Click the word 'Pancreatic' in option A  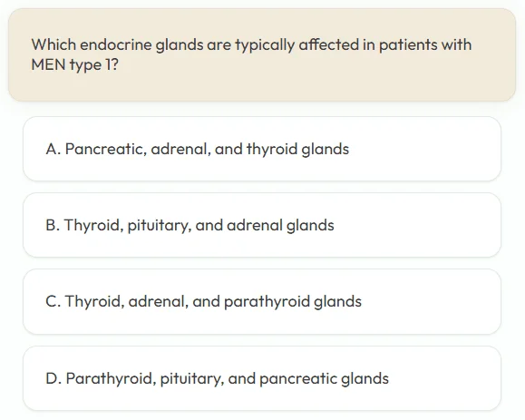pyautogui.click(x=106, y=149)
